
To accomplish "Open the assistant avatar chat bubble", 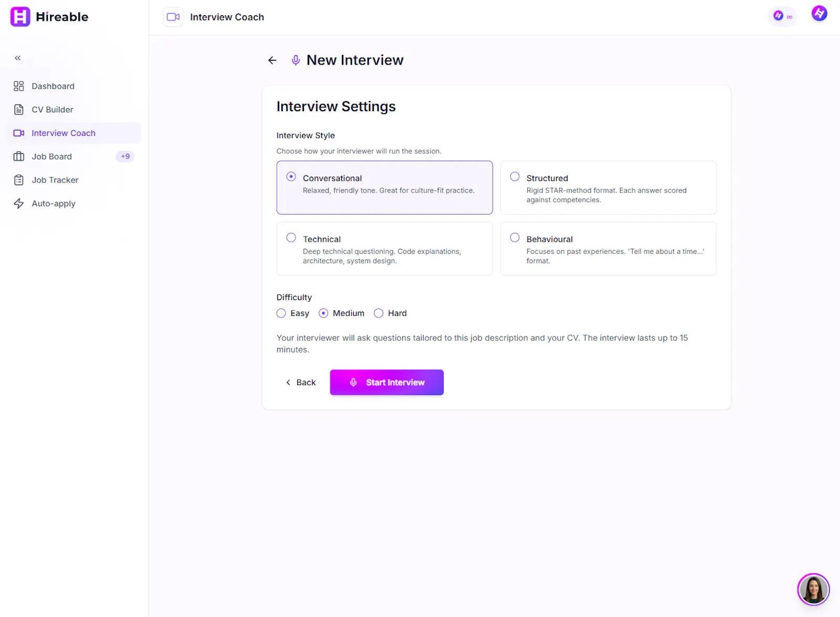I will [813, 589].
